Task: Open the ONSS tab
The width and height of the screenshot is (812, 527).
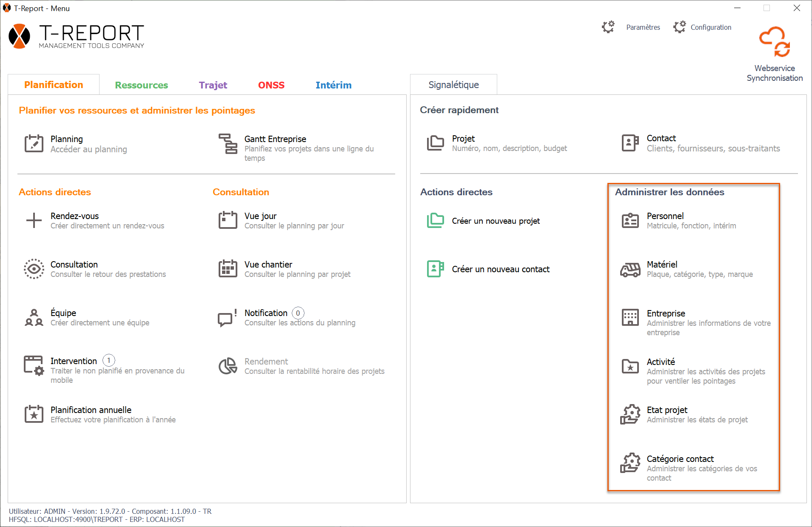Action: click(271, 85)
